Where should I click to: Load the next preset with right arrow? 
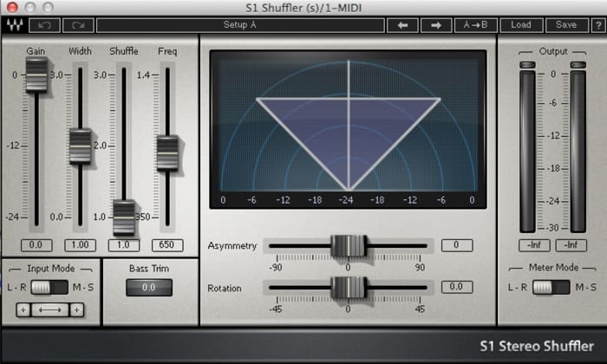pos(436,25)
